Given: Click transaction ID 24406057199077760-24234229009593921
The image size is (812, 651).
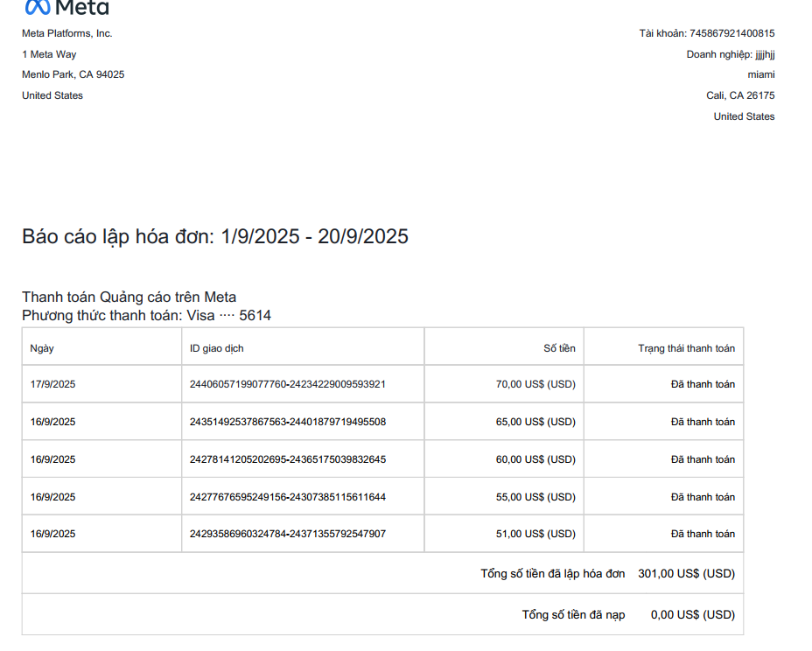Looking at the screenshot, I should (288, 384).
